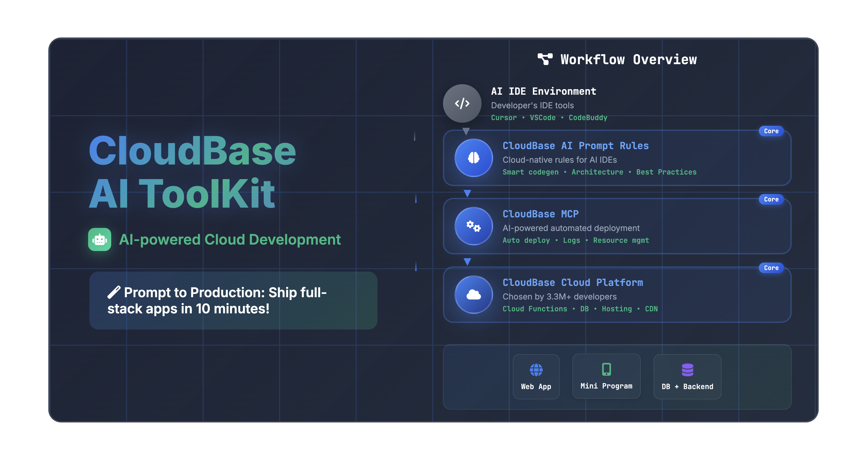Screen dimensions: 868x463
Task: Click the CloudBase AI Prompt Rules heading
Action: point(575,146)
